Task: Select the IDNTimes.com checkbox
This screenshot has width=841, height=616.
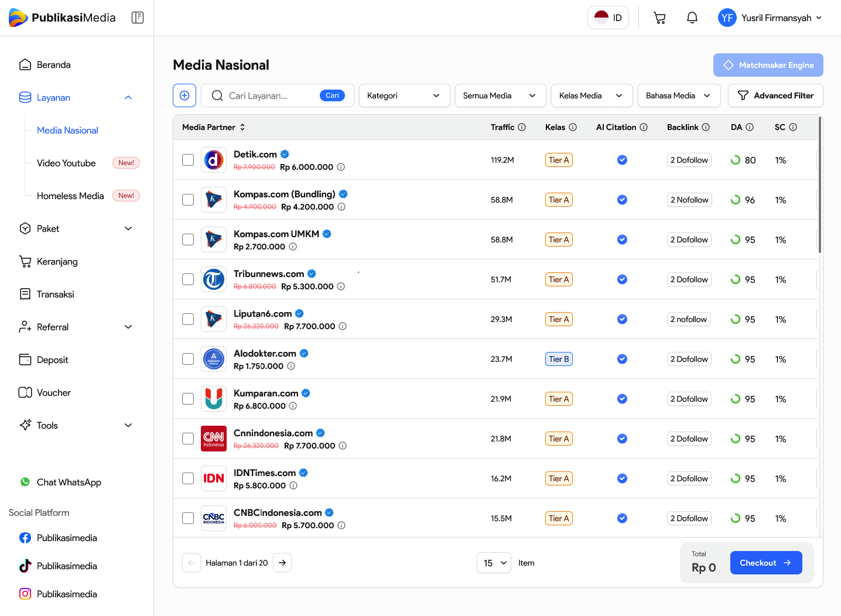Action: pyautogui.click(x=188, y=478)
